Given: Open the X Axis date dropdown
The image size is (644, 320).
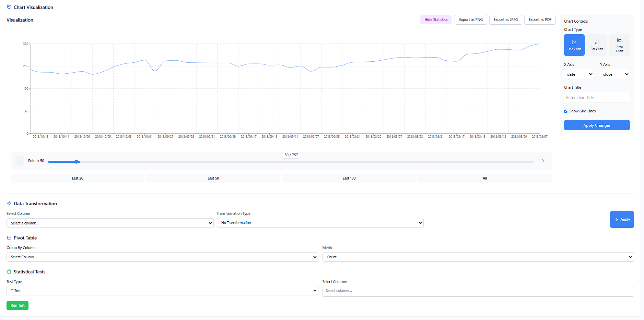Looking at the screenshot, I should (x=579, y=74).
